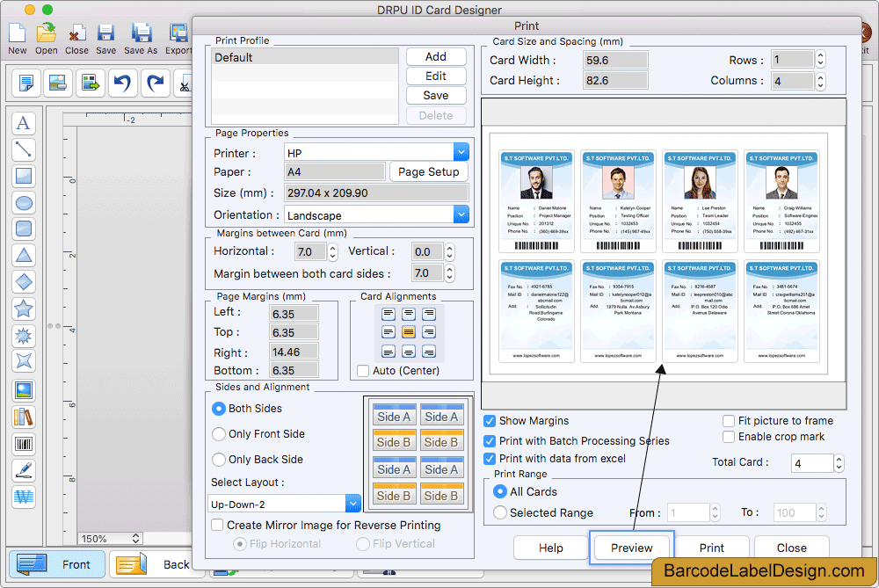Select the Star shape tool

(x=24, y=309)
